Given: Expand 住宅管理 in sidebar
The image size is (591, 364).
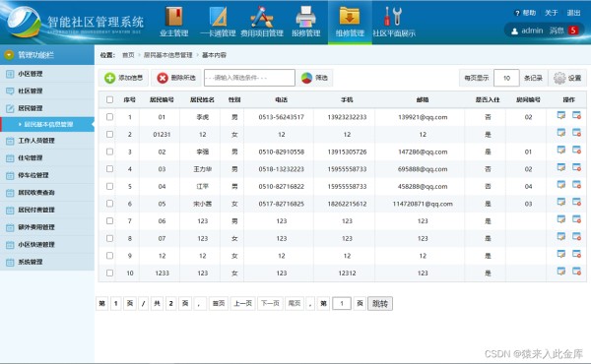Looking at the screenshot, I should pyautogui.click(x=47, y=158).
